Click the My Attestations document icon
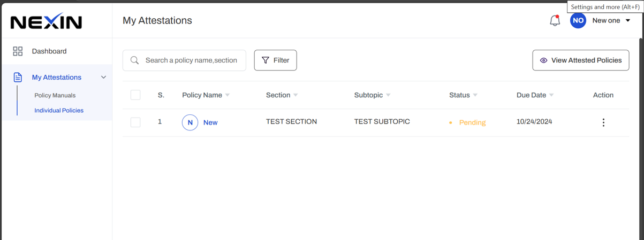644x240 pixels. 18,78
